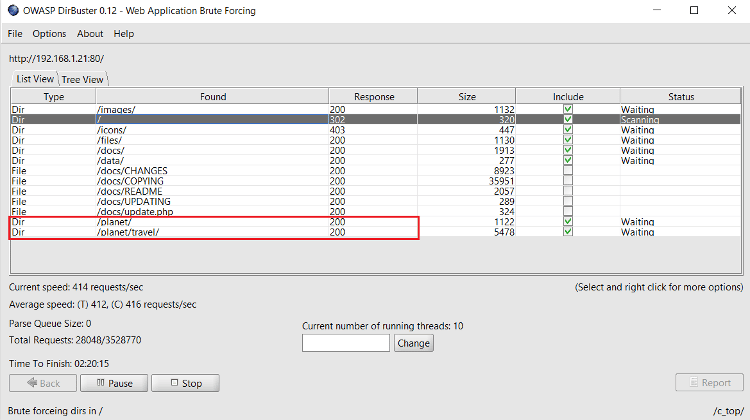The width and height of the screenshot is (750, 420).
Task: Stop the brute force scan
Action: [x=184, y=383]
